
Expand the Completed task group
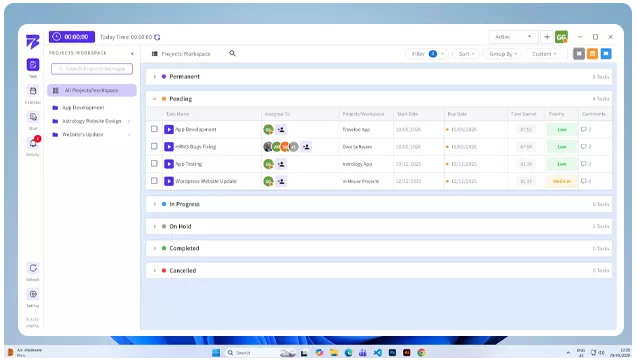click(155, 248)
